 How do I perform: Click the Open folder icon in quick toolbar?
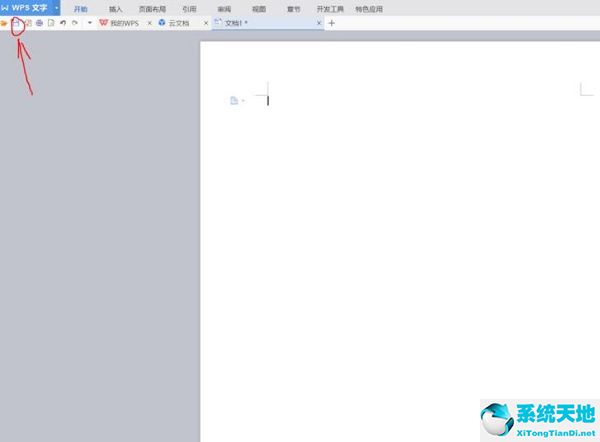(x=4, y=22)
